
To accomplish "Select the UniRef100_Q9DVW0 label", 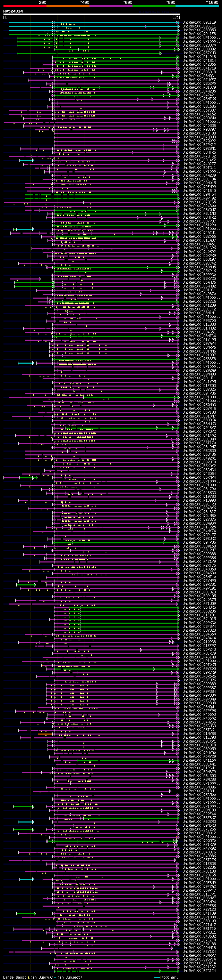I will point(199,118).
